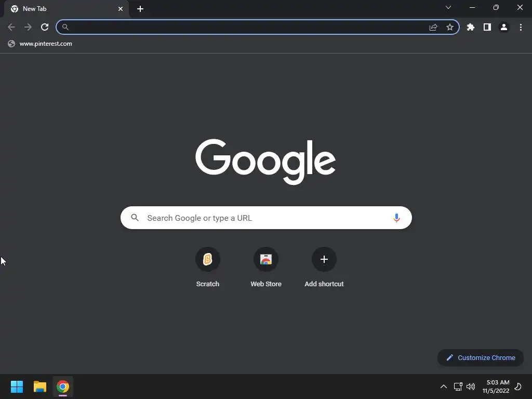Screen dimensions: 532x399
Task: Show hidden system tray icons
Action: [444, 387]
